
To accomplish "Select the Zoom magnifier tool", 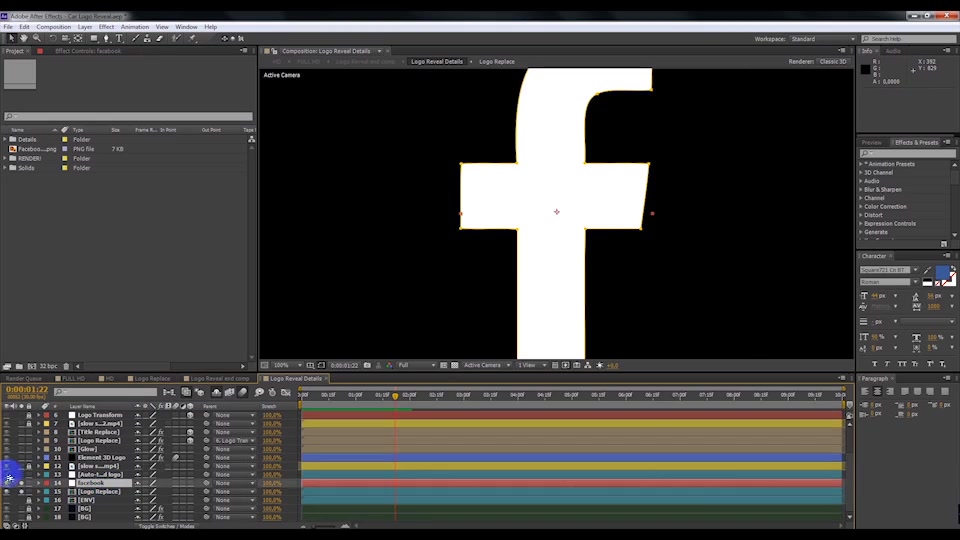I will click(x=37, y=39).
